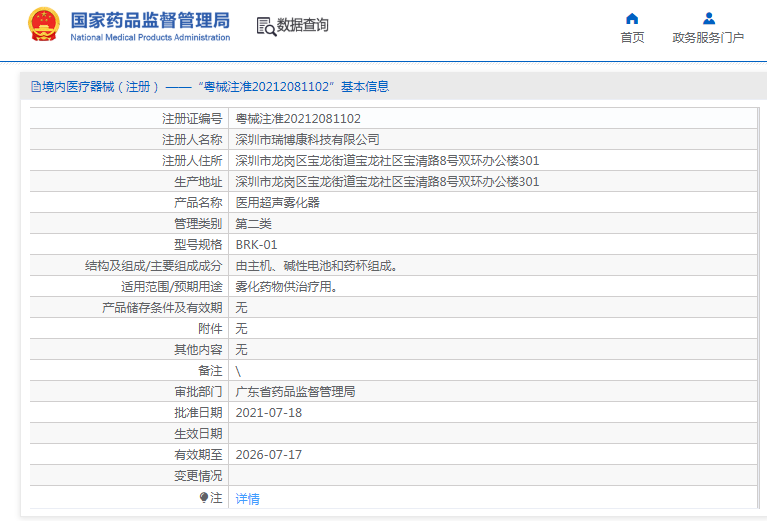Select the 注册人住所 address value

point(387,161)
